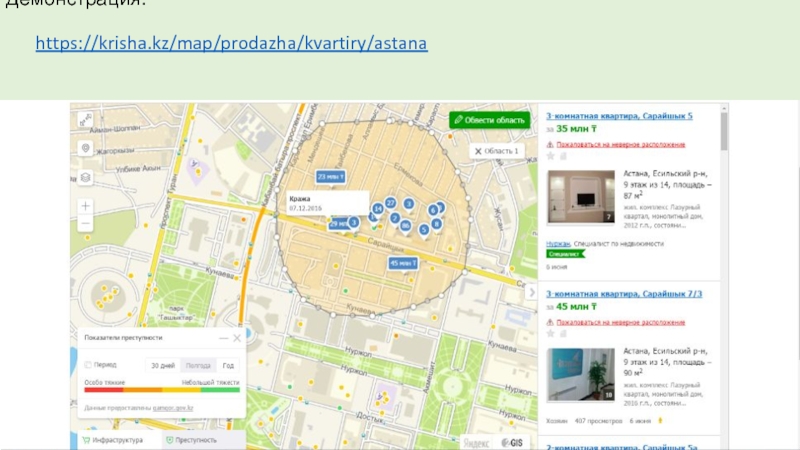Screen dimensions: 800x450
Task: Click the 35 млн price text
Action: pos(577,129)
